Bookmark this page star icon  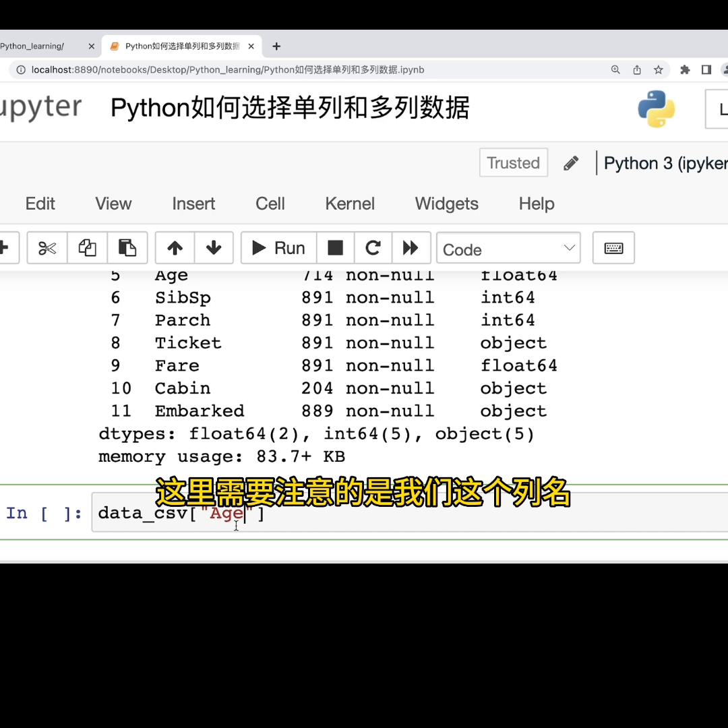click(659, 69)
